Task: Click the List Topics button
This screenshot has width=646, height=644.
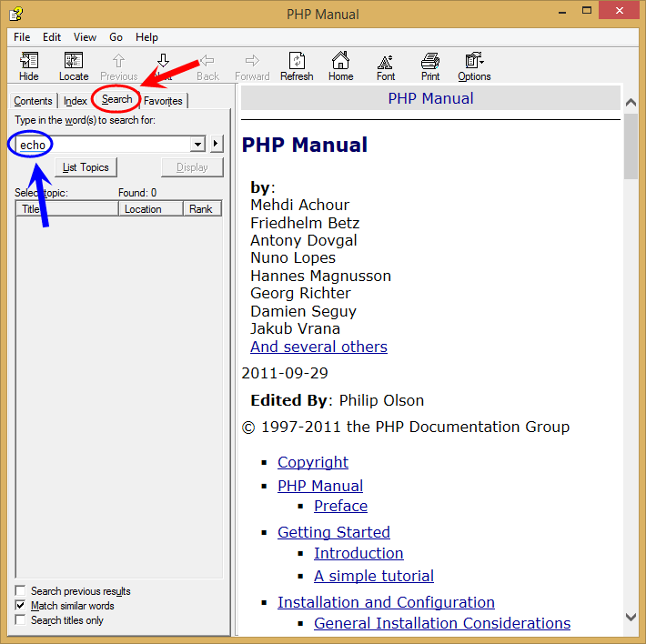Action: tap(86, 167)
